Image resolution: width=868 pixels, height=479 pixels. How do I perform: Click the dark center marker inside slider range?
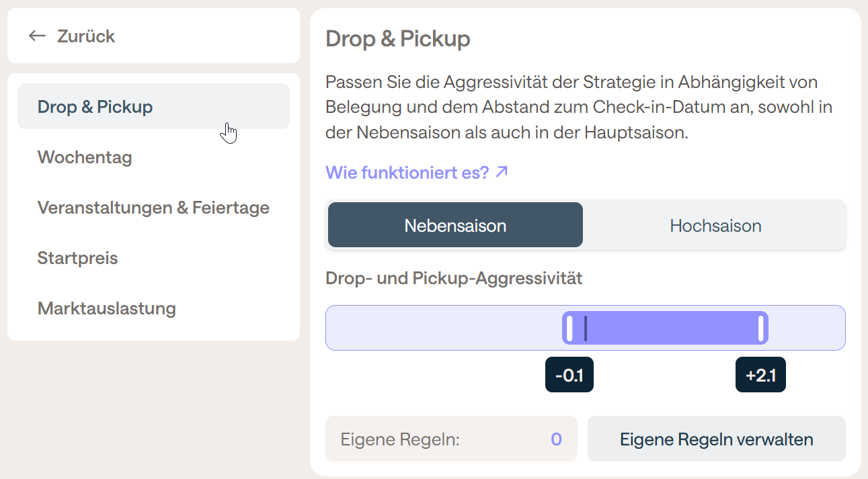(x=586, y=328)
